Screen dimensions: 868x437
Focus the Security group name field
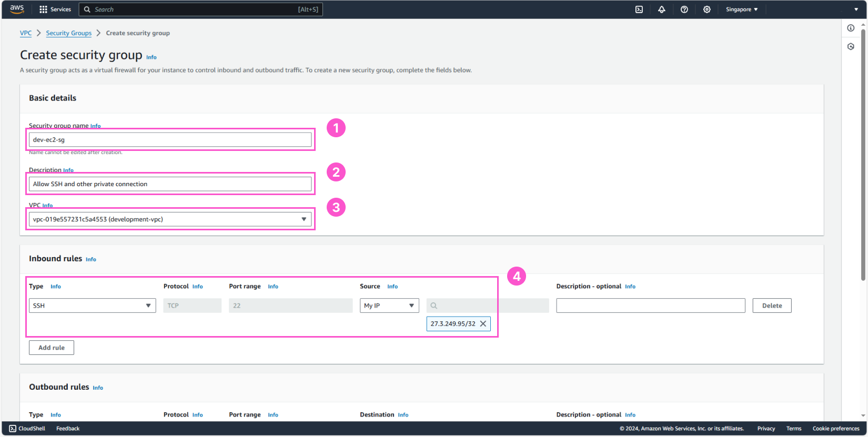coord(170,140)
